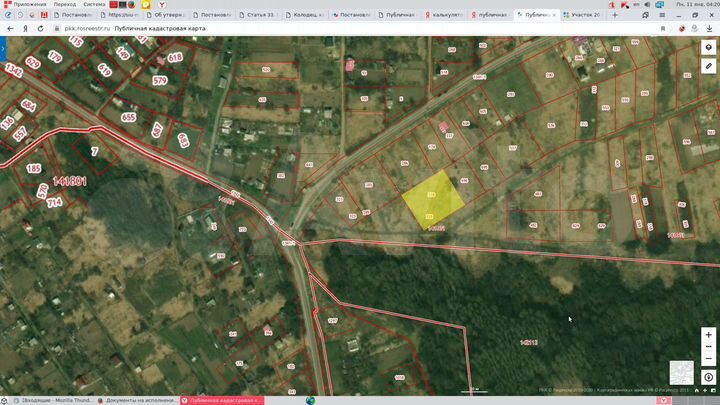Open the map layers panel
Viewport: 720px width, 405px height.
[x=708, y=47]
